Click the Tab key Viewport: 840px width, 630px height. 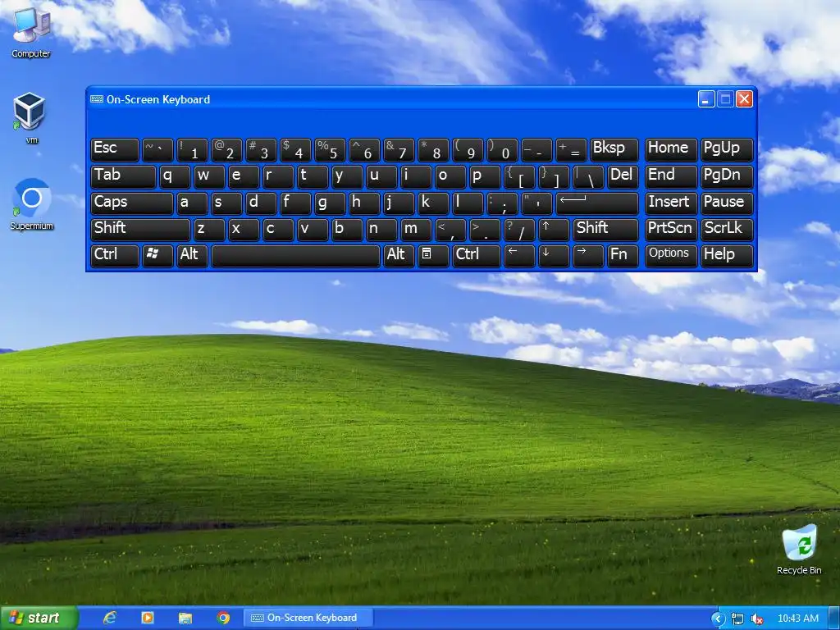click(123, 177)
